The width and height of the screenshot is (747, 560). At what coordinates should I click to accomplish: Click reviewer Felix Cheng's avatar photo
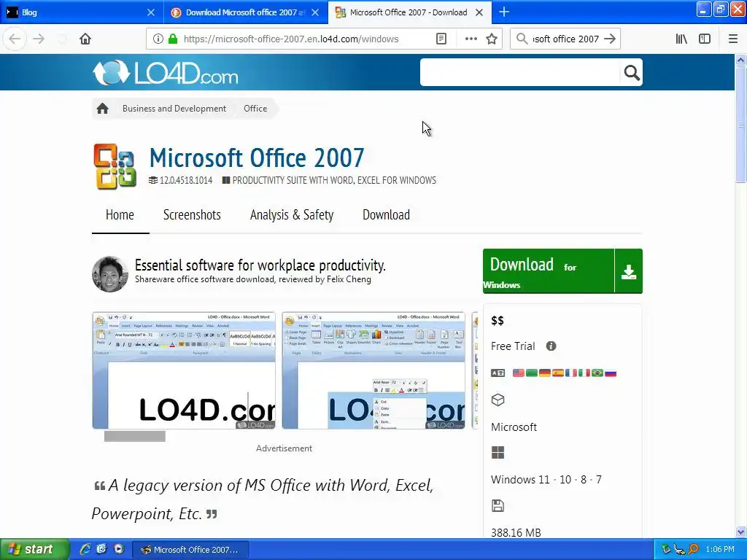pos(110,274)
